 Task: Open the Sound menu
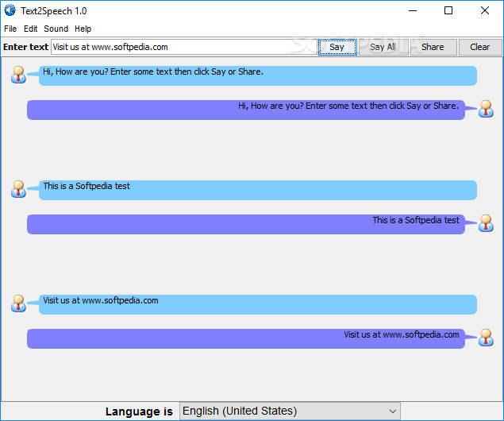coord(56,29)
